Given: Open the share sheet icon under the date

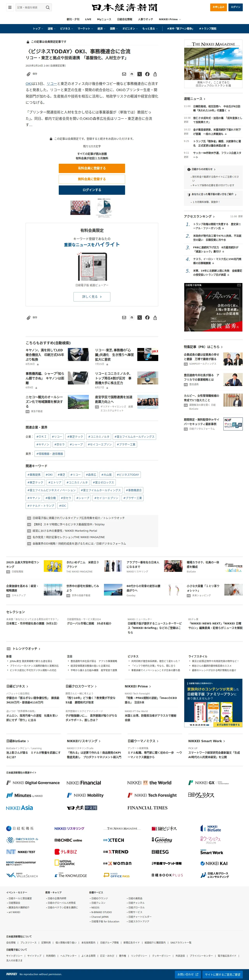Looking at the screenshot, I should 155,74.
